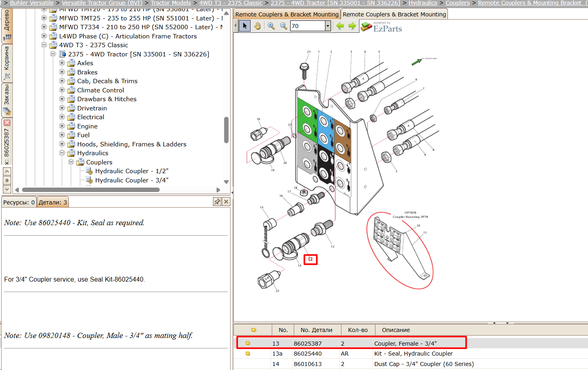Click the Fuel folder icon
The image size is (588, 370).
(71, 135)
